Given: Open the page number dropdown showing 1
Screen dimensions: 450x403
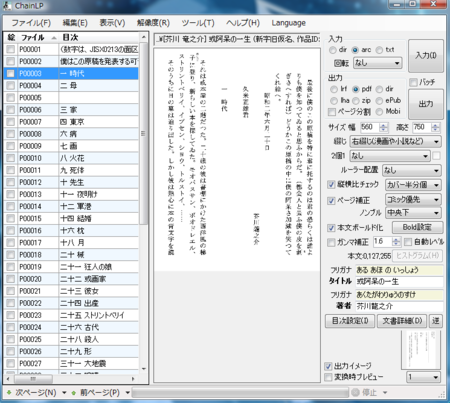Looking at the screenshot, I should point(423,377).
